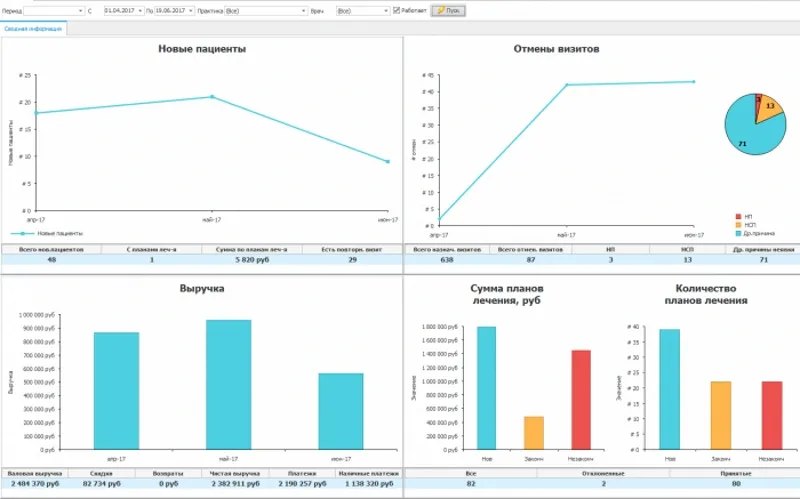Click Скидки column header
Viewport: 800px width, 499px height.
pos(101,473)
